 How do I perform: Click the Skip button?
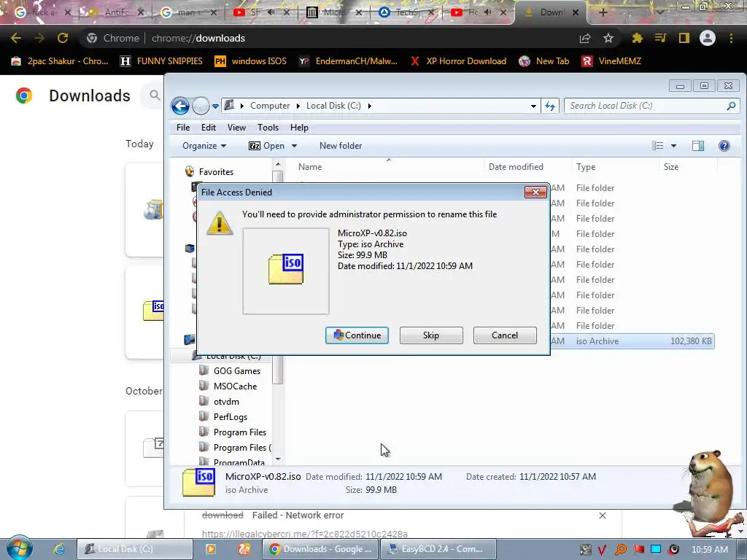pyautogui.click(x=430, y=335)
